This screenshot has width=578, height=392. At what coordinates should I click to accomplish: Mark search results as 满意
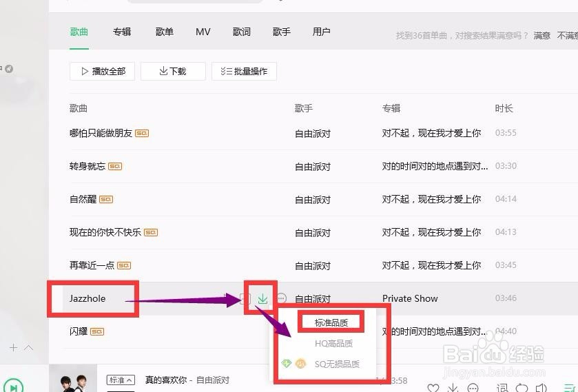(x=541, y=36)
